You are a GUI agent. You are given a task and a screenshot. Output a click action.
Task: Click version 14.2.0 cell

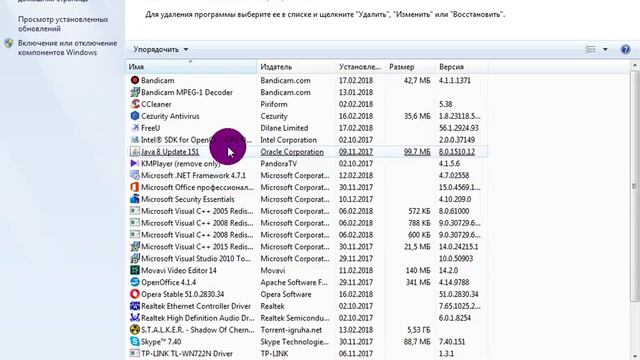click(x=449, y=270)
